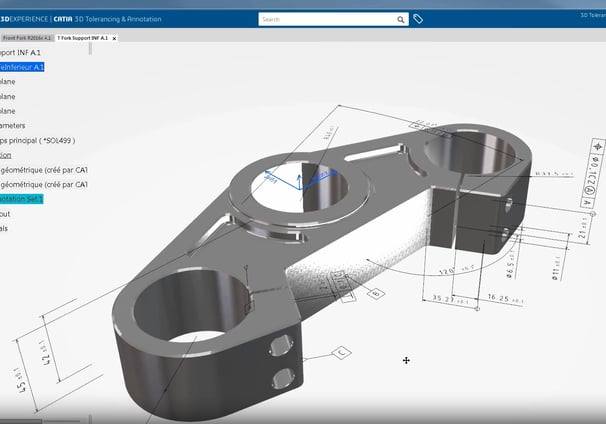The image size is (606, 424).
Task: Select the Ø6.5 diameter annotation
Action: [x=511, y=265]
